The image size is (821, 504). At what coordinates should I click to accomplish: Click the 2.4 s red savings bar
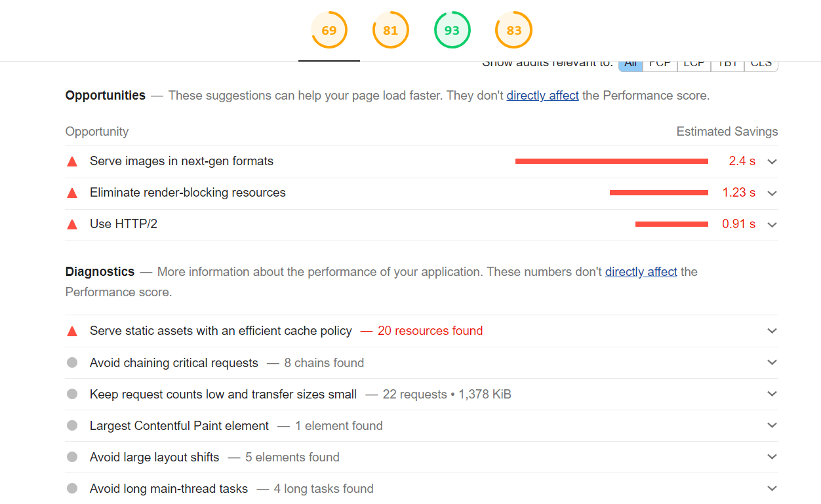coord(611,161)
